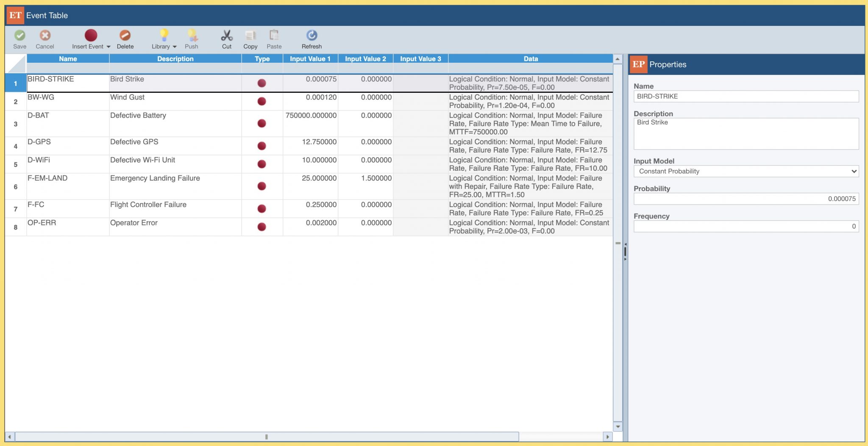Click the vertical scrollbar down arrow
The image size is (868, 446).
pos(618,427)
